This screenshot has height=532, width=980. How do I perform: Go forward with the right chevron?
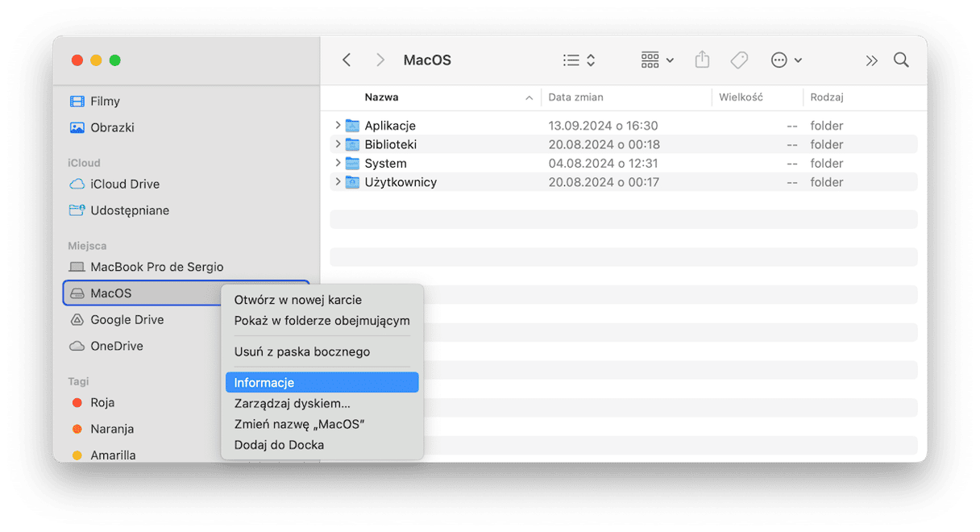point(380,60)
